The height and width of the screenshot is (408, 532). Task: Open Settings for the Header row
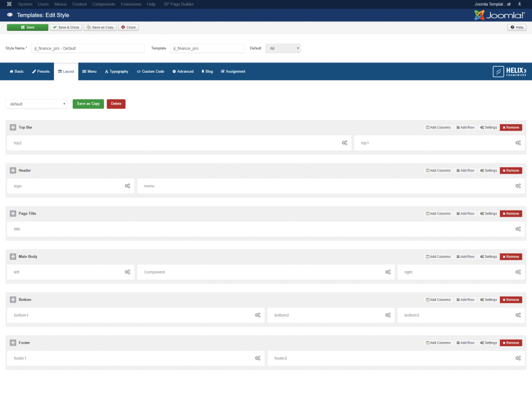488,170
